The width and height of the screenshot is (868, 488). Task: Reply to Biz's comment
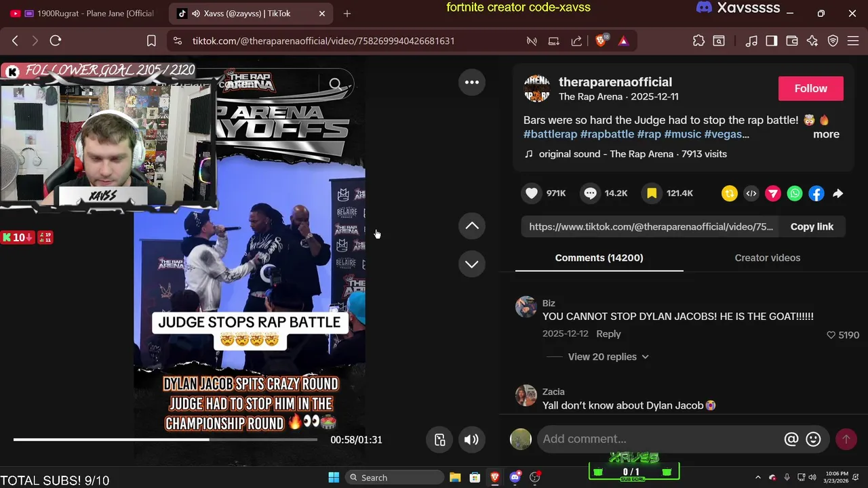click(608, 333)
